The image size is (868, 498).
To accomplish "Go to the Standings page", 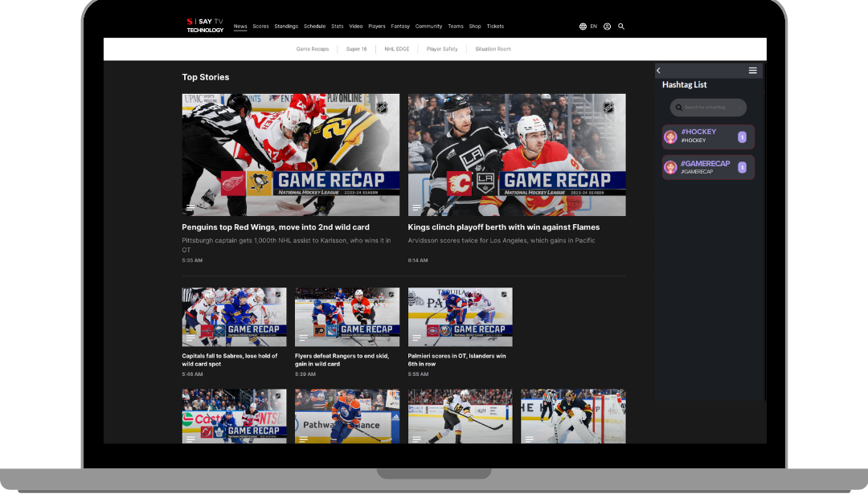I will (286, 27).
